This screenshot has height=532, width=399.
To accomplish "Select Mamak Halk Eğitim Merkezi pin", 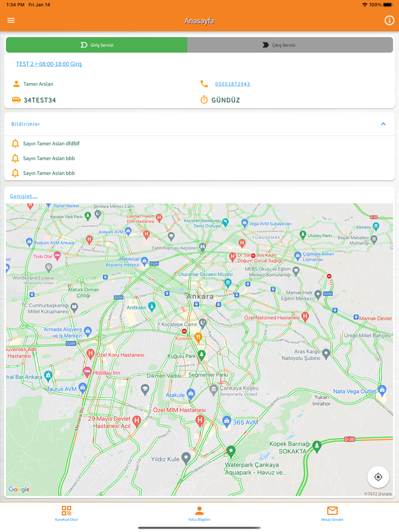I will 318,295.
